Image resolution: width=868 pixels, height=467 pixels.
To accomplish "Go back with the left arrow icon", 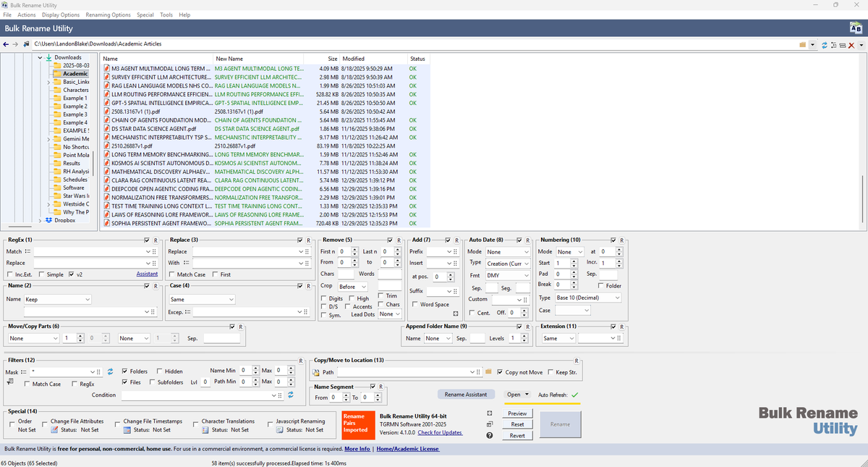I will pos(7,45).
